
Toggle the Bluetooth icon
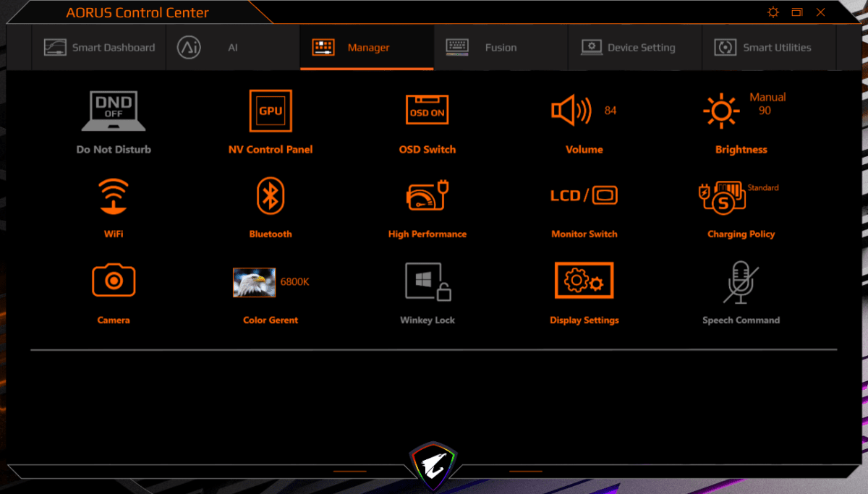click(x=271, y=196)
